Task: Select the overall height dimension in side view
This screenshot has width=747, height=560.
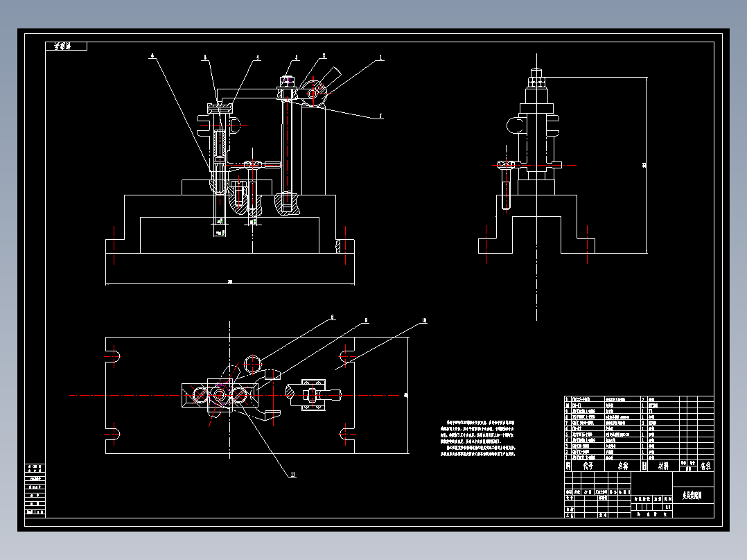Action: tap(644, 166)
